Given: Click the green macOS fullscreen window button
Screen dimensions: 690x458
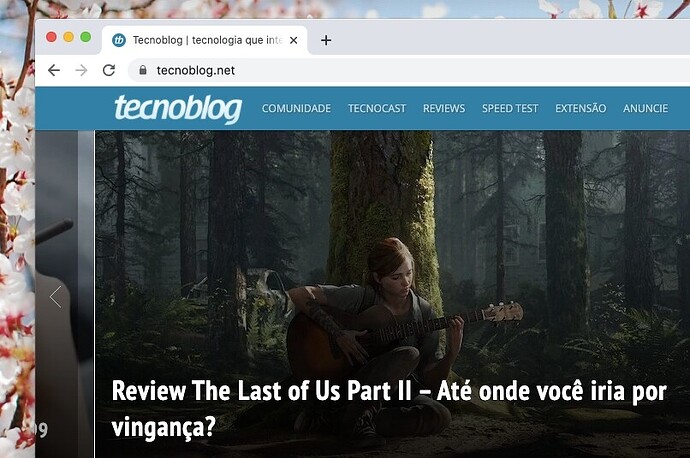Looking at the screenshot, I should tap(85, 37).
